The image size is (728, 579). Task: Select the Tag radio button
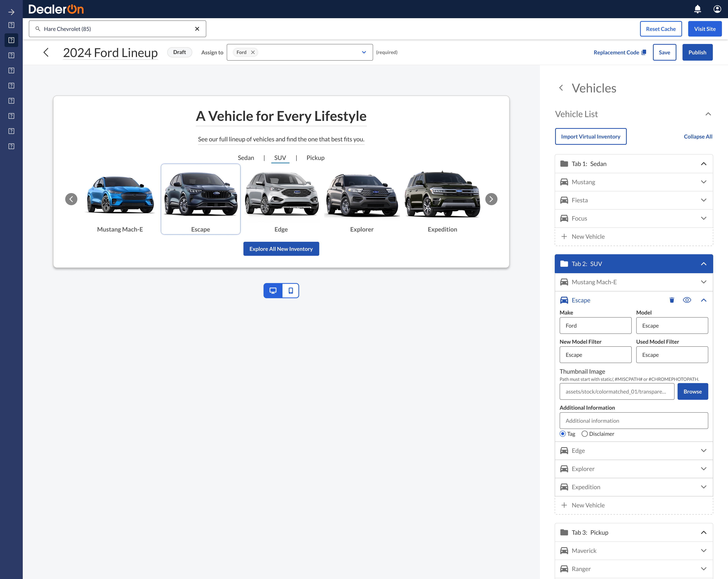pos(562,434)
